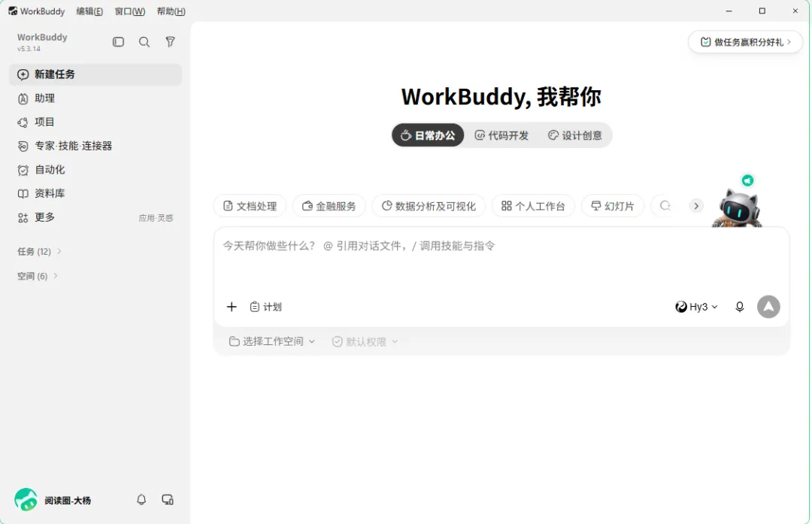The image size is (812, 524).
Task: Open notifications bell icon
Action: 141,500
